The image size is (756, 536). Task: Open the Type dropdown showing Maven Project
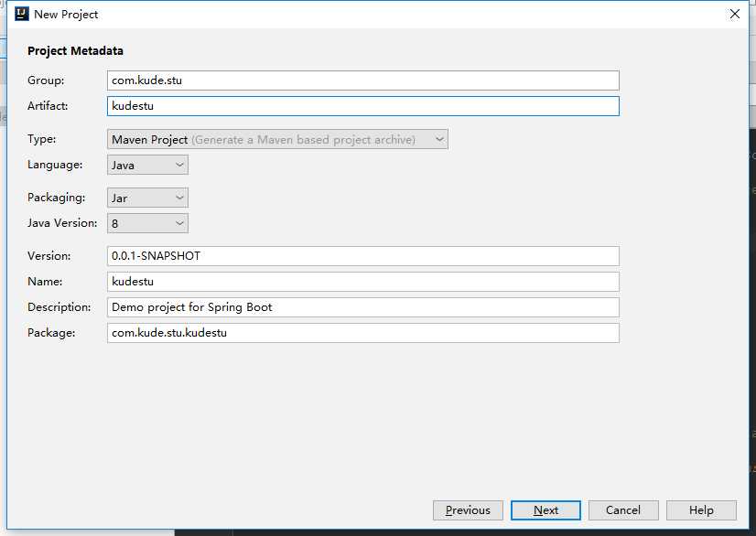pos(278,139)
